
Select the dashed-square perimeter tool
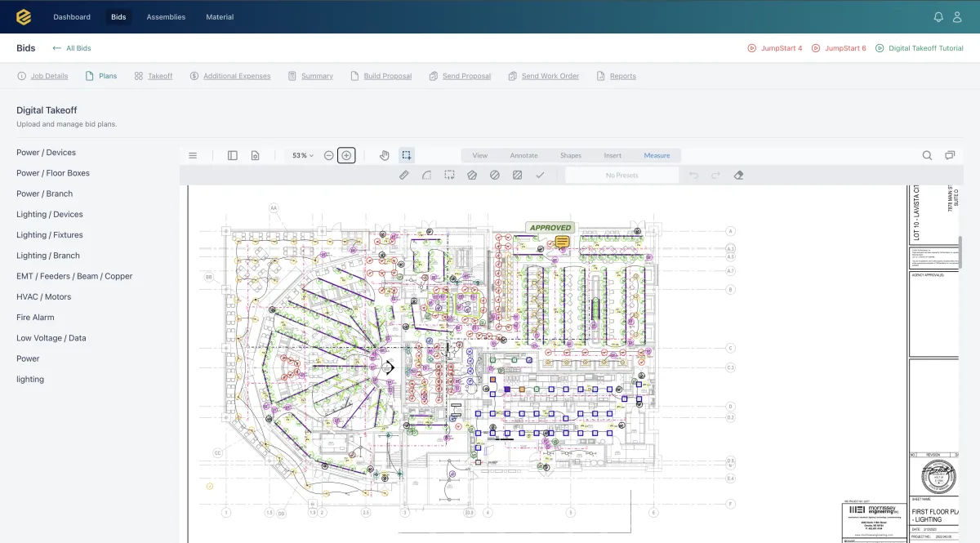coord(449,175)
